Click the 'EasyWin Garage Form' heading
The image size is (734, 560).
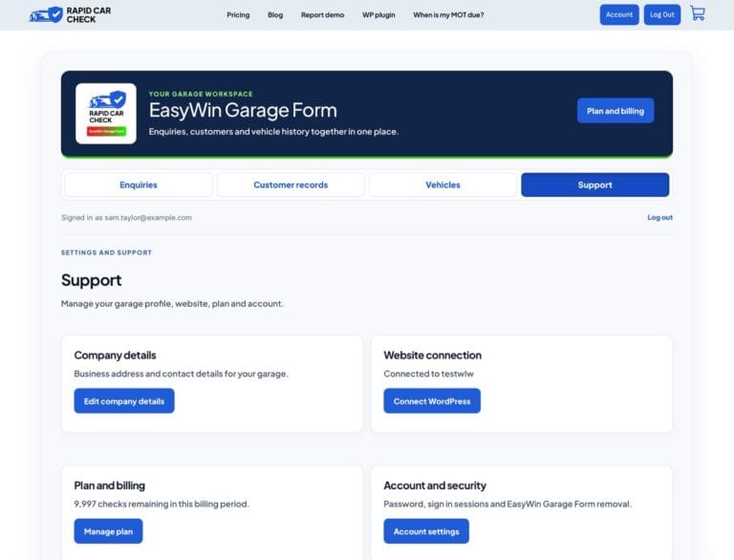[x=243, y=111]
